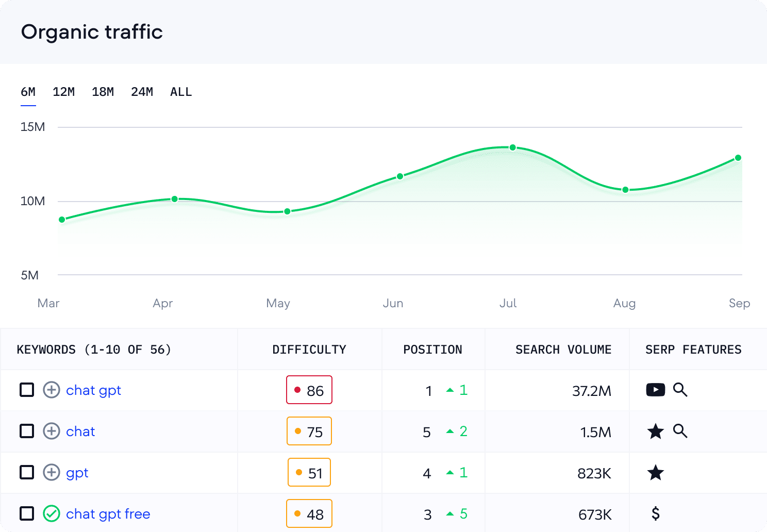Tick the checkbox for chat gpt keyword

[27, 390]
